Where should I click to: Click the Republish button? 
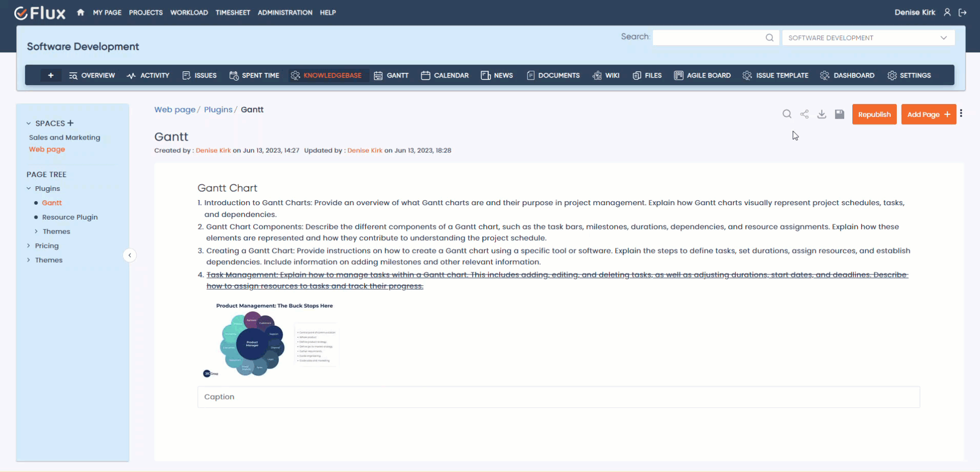pyautogui.click(x=874, y=114)
